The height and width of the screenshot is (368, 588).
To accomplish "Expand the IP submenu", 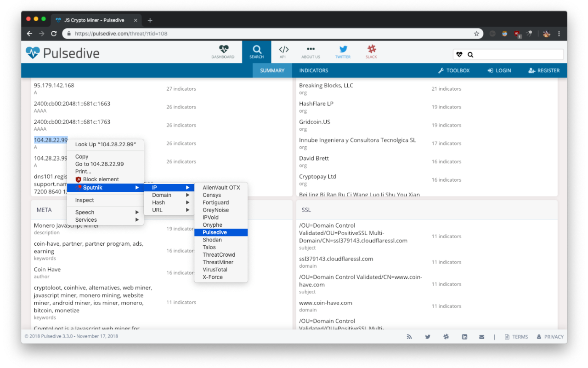I will 169,187.
